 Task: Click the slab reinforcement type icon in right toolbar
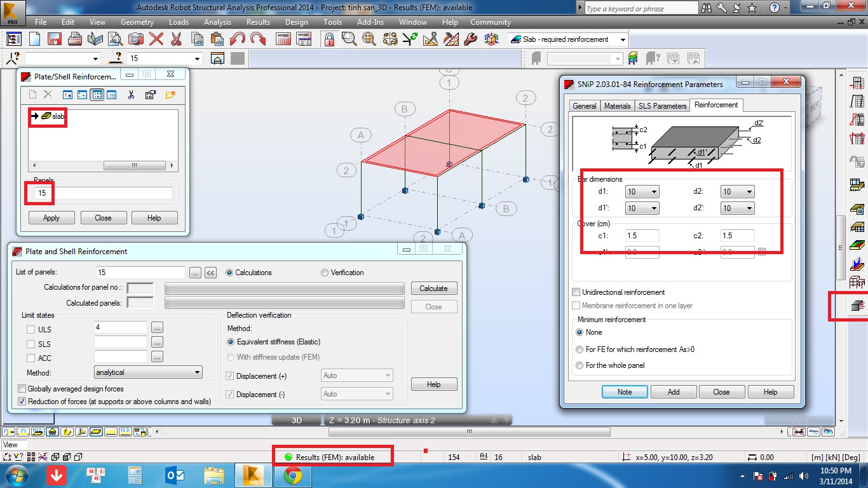coord(857,307)
